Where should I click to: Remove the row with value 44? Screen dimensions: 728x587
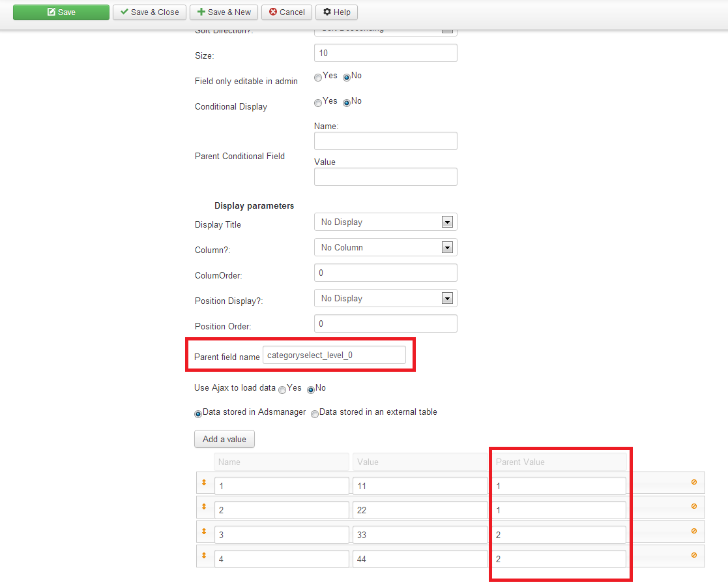(693, 556)
